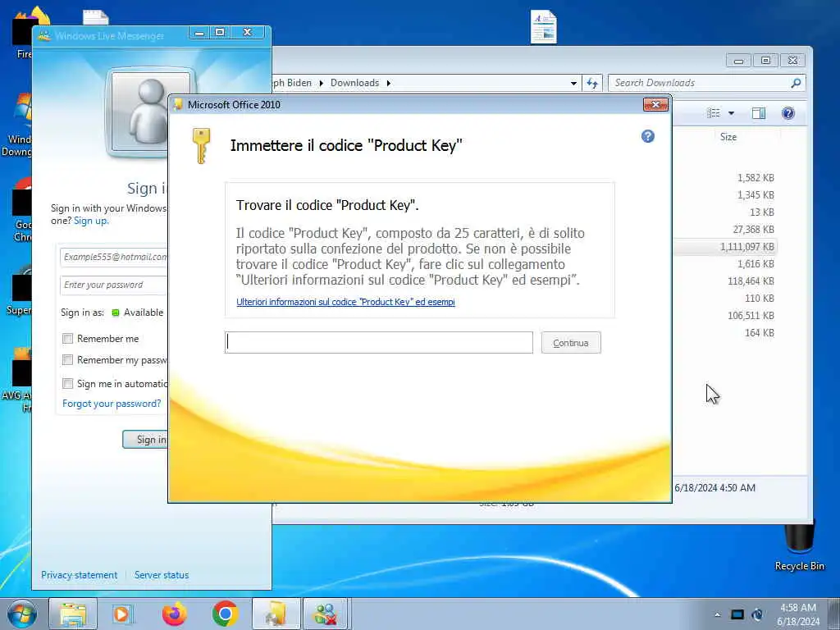The width and height of the screenshot is (840, 630).
Task: Maximize the Windows Live Messenger window
Action: click(220, 33)
